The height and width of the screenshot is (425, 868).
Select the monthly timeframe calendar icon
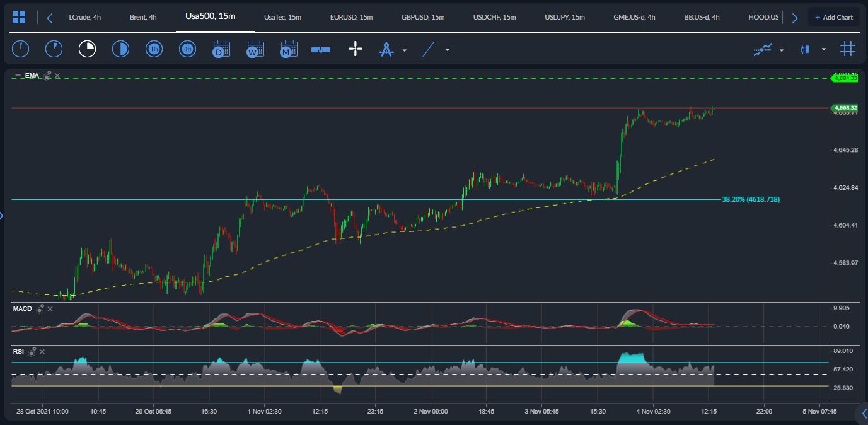[289, 49]
